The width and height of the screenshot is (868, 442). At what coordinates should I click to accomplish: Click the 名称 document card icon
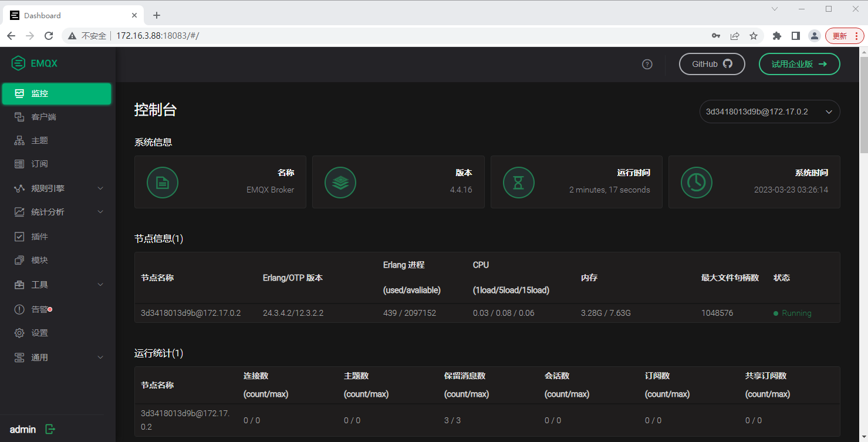(163, 183)
